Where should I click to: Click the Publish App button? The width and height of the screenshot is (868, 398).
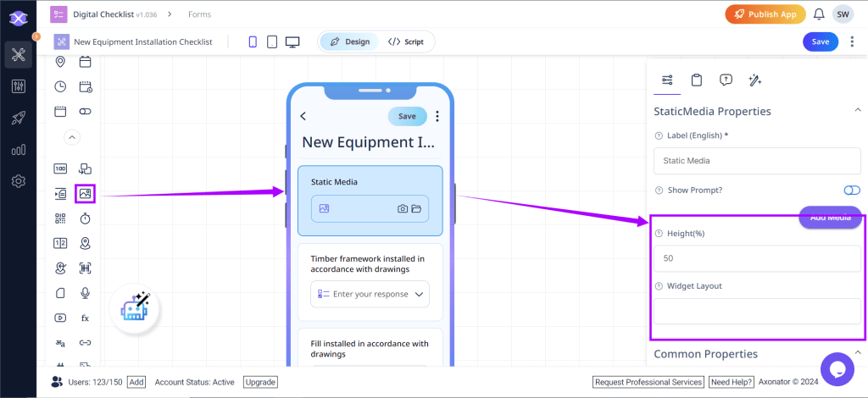(x=764, y=14)
